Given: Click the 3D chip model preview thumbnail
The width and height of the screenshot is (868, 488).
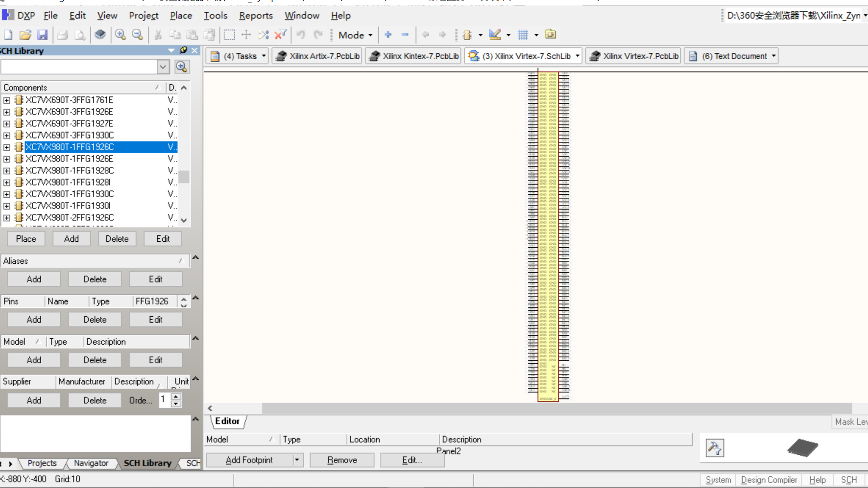Looking at the screenshot, I should click(x=802, y=447).
